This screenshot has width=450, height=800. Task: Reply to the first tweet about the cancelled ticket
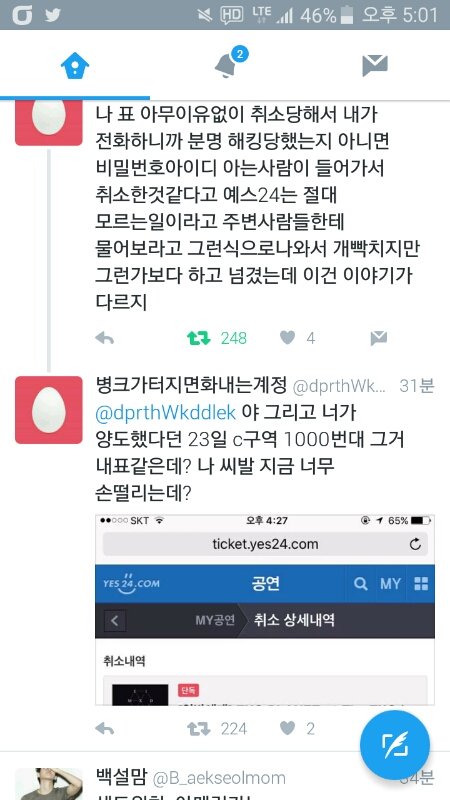pyautogui.click(x=105, y=338)
